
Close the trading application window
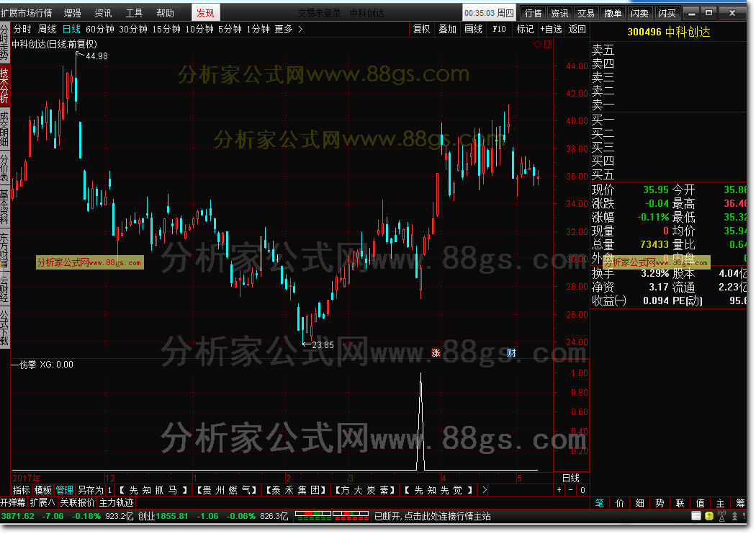[x=732, y=13]
